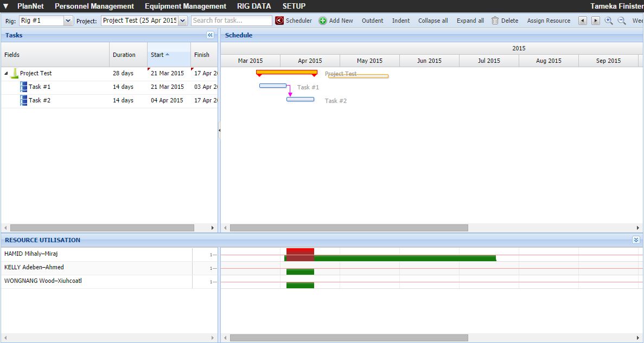This screenshot has height=343, width=644.
Task: Zoom in the schedule timeline
Action: (x=609, y=21)
